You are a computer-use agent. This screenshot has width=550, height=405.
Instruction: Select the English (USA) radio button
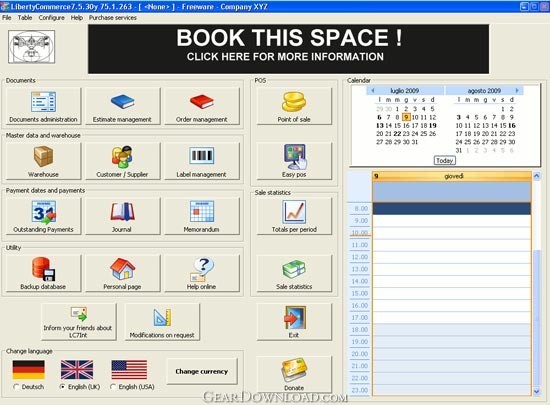coord(113,387)
